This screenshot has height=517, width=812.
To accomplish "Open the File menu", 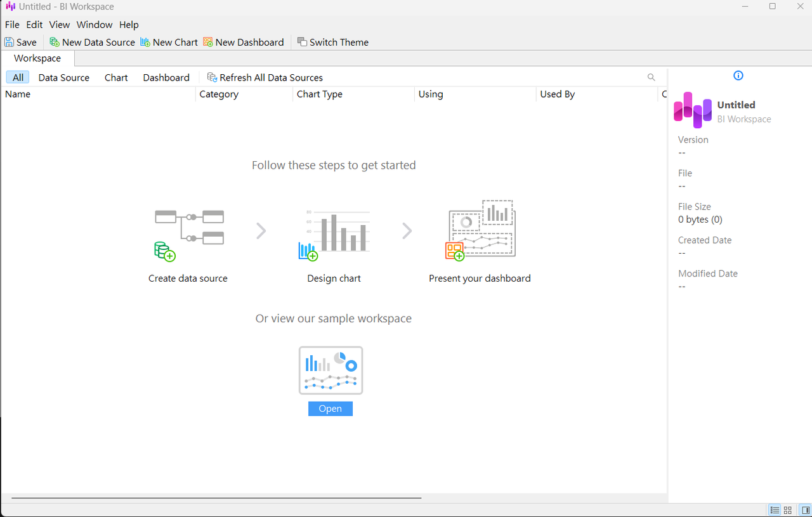I will 12,25.
